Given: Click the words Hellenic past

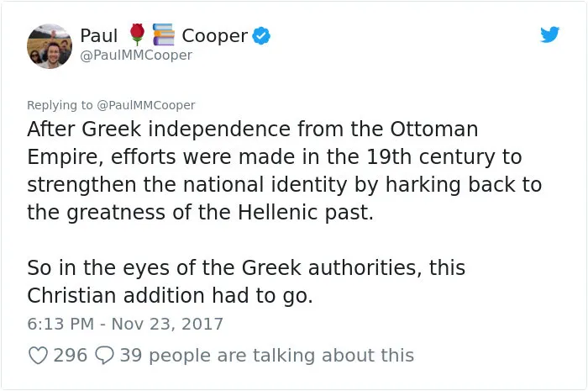Looking at the screenshot, I should coord(306,213).
